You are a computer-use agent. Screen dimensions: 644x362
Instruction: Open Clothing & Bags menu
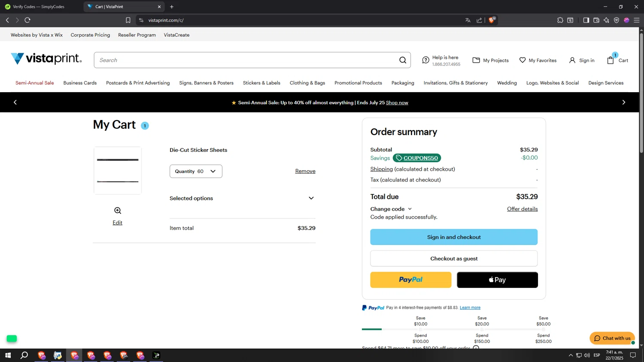pyautogui.click(x=307, y=83)
